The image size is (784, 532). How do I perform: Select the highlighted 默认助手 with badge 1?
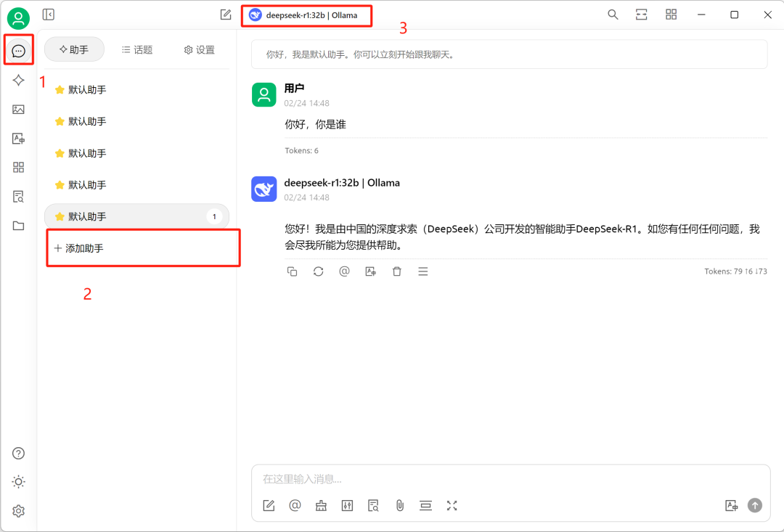pyautogui.click(x=136, y=216)
